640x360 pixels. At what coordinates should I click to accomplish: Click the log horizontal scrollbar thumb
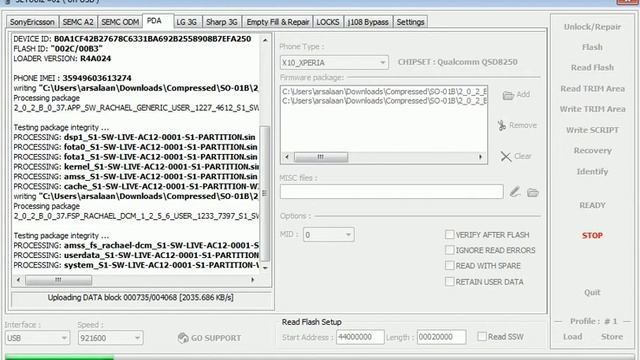(58, 280)
